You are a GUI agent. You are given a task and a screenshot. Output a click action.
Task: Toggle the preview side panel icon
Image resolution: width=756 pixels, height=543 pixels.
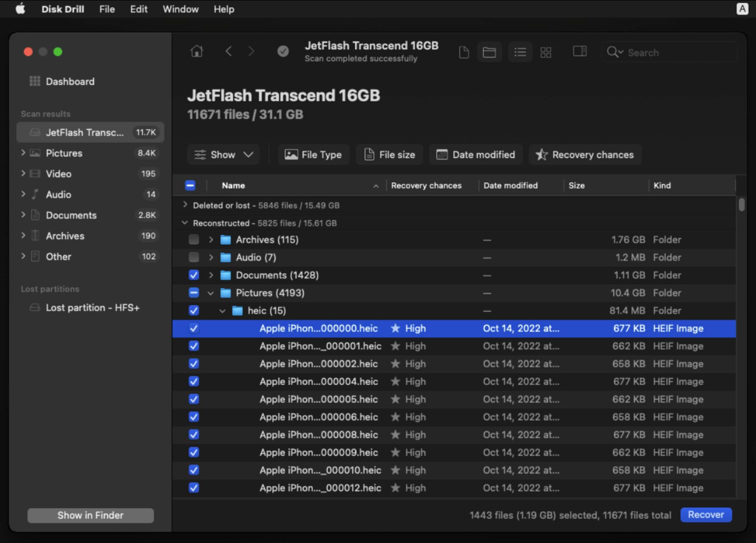tap(580, 51)
